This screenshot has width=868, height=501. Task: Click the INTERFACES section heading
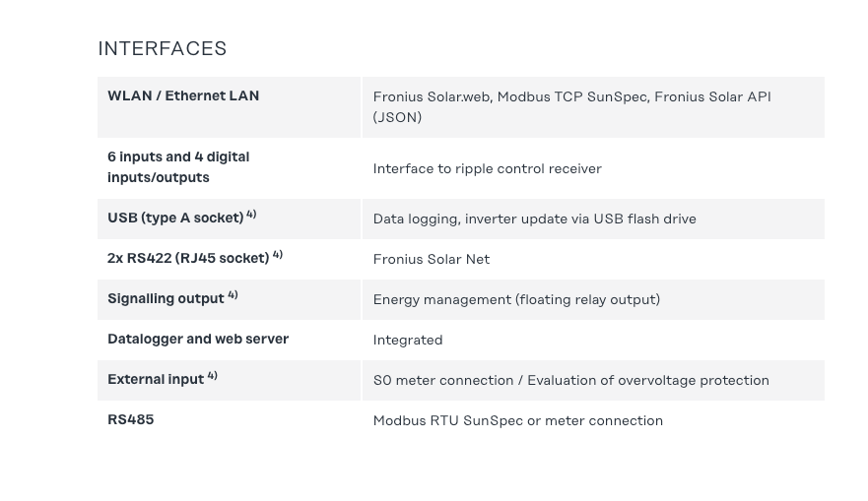[163, 48]
